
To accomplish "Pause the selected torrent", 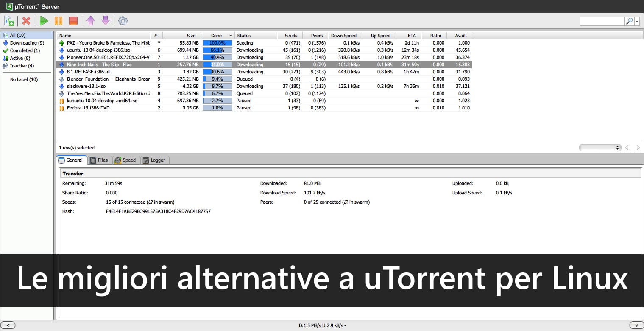I will [x=59, y=20].
